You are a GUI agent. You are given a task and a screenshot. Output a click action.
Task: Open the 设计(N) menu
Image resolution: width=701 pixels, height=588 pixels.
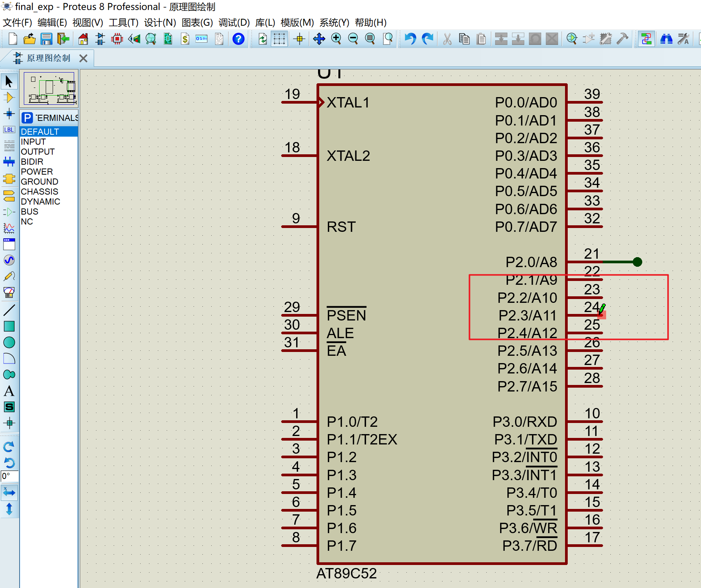click(160, 23)
